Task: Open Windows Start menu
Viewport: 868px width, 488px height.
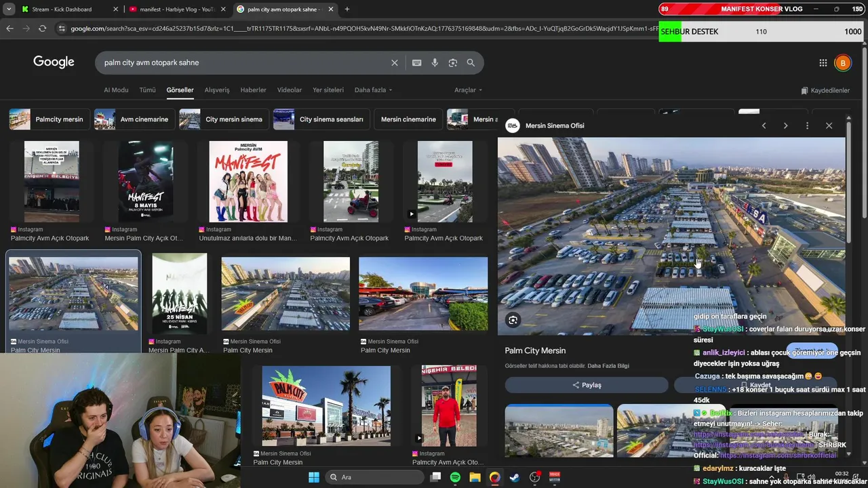Action: (x=314, y=477)
